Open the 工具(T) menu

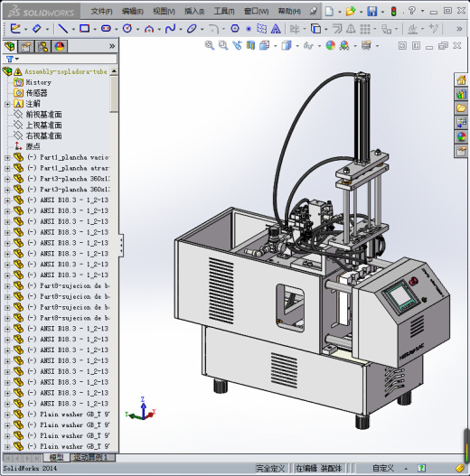click(x=224, y=12)
